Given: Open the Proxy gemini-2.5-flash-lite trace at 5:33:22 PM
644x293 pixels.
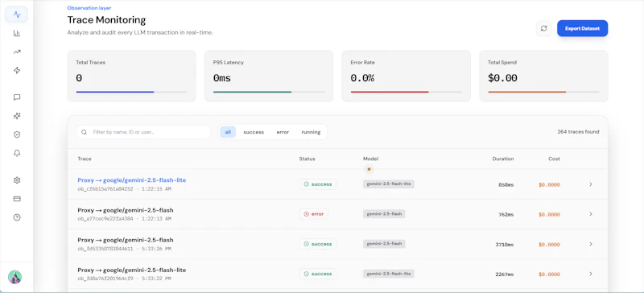Looking at the screenshot, I should coord(132,270).
